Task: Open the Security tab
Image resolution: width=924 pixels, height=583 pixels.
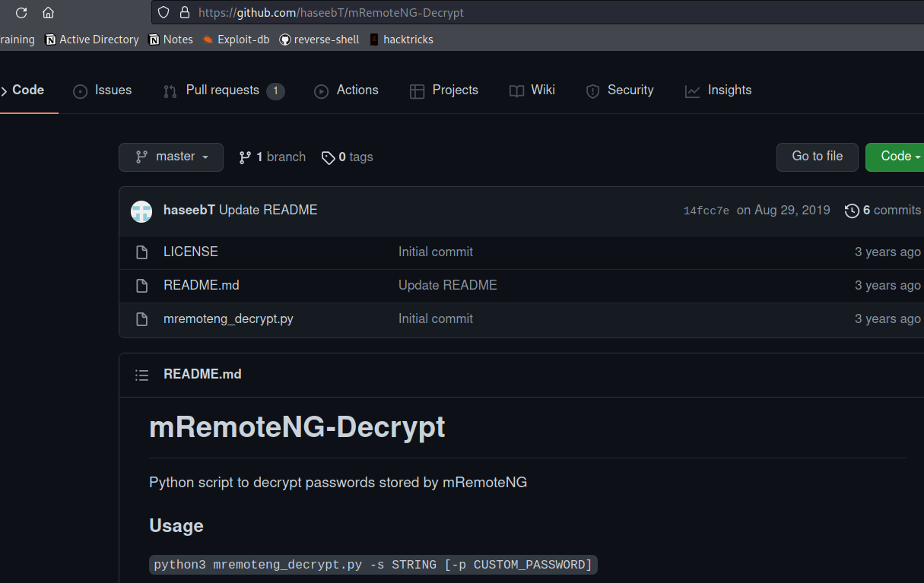Action: point(620,90)
